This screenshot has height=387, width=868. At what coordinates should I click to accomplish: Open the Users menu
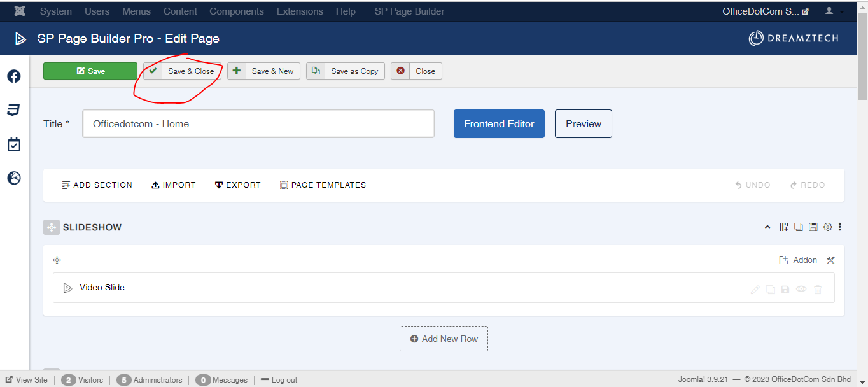(97, 11)
